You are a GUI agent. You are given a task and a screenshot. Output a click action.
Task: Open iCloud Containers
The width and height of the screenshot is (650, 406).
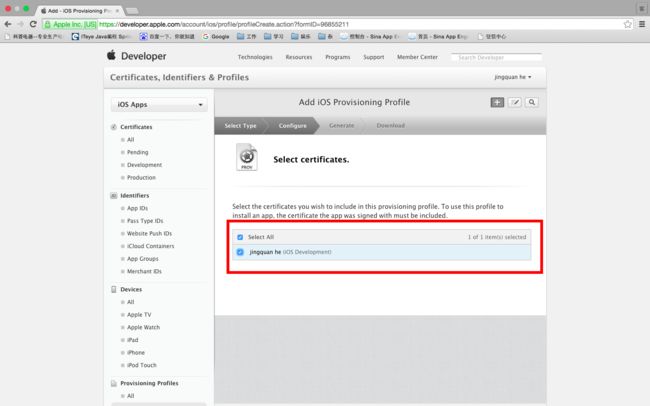click(x=150, y=246)
